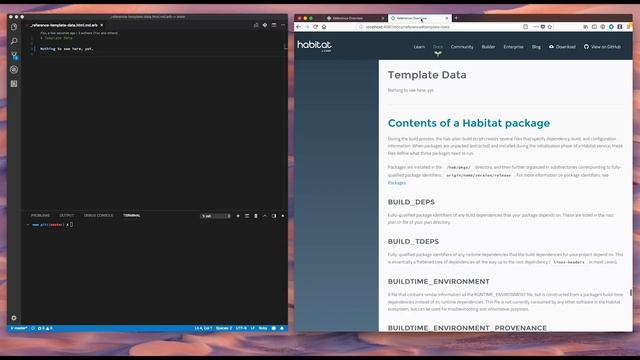Viewport: 640px width, 360px height.
Task: Reload the browser page
Action: point(316,27)
